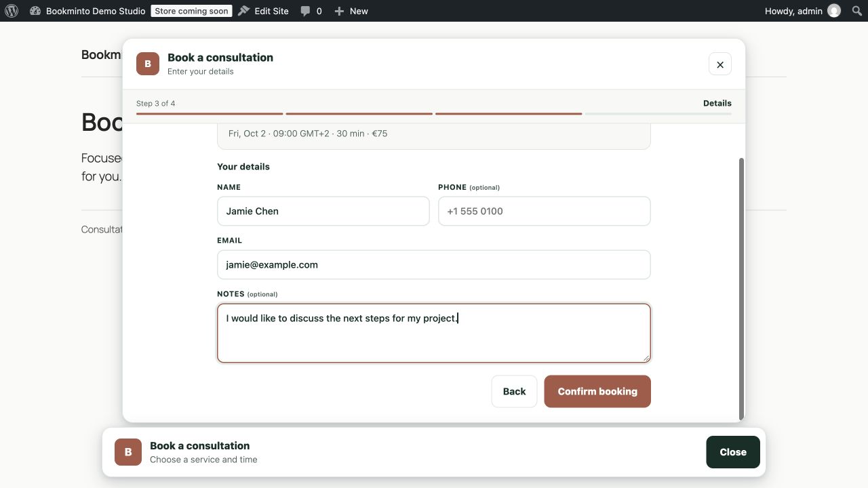Click inside the Notes textarea
868x488 pixels.
(x=434, y=333)
